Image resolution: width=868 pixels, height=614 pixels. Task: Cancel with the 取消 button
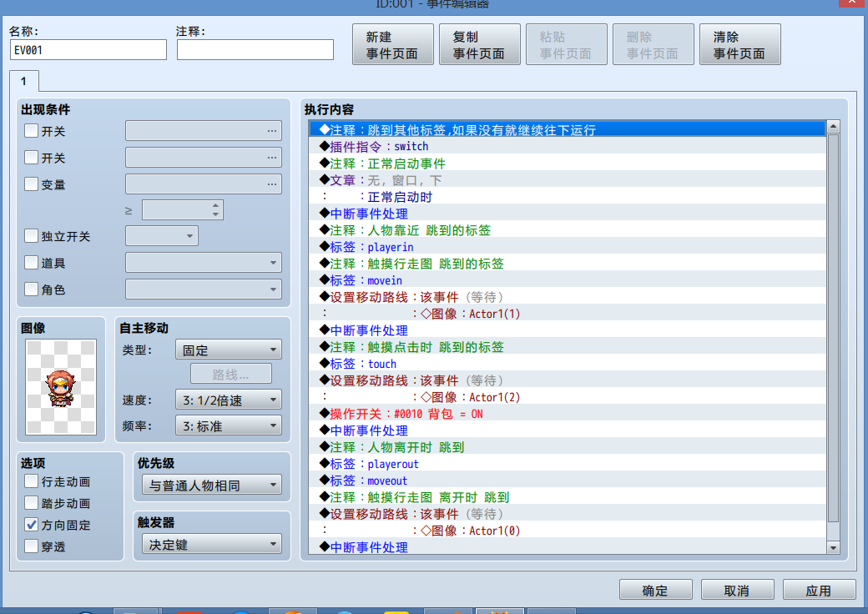737,590
